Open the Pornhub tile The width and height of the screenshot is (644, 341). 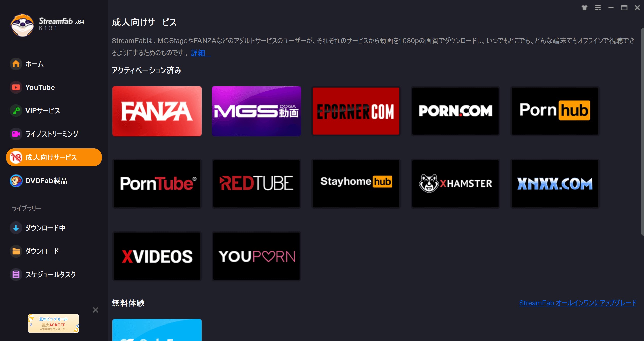[555, 111]
